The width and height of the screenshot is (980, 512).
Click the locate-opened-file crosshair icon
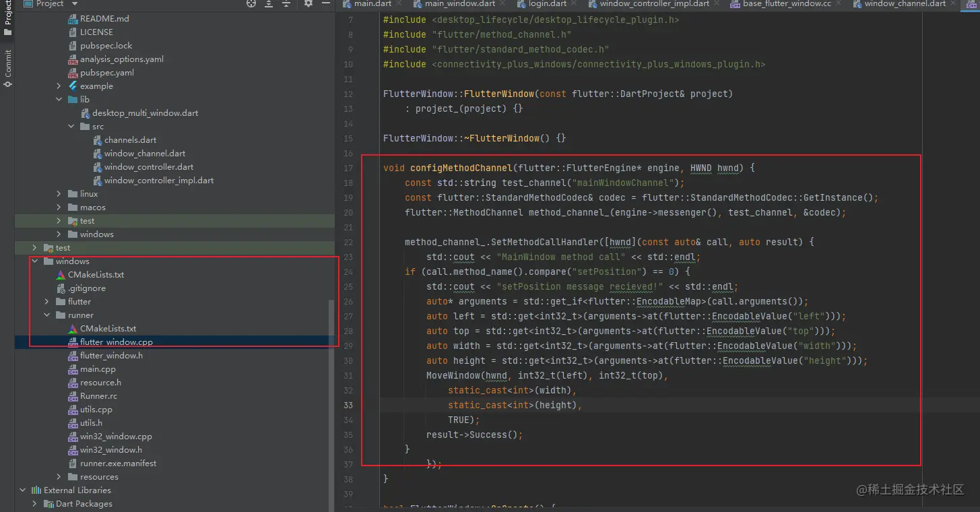[x=251, y=3]
